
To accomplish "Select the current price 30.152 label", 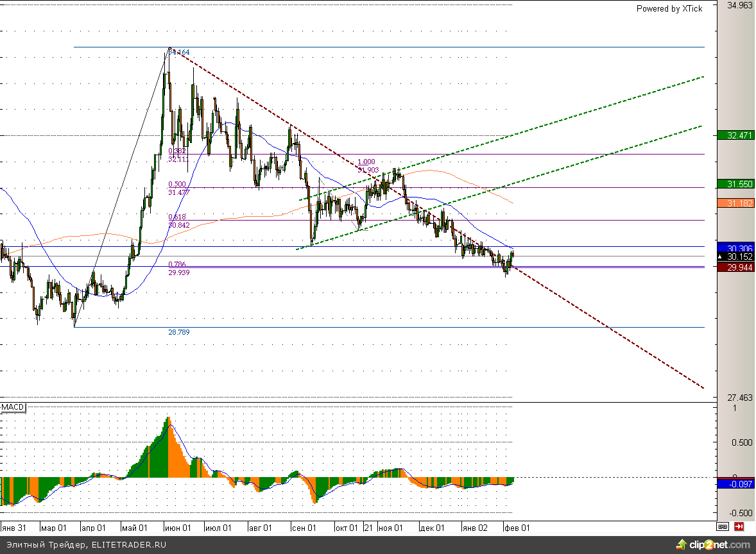I will [x=735, y=256].
